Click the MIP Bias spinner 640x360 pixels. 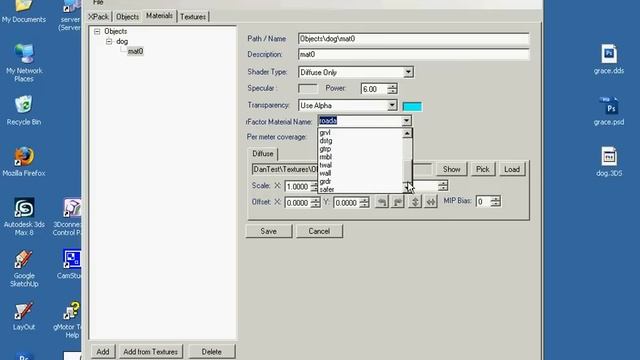pyautogui.click(x=495, y=201)
